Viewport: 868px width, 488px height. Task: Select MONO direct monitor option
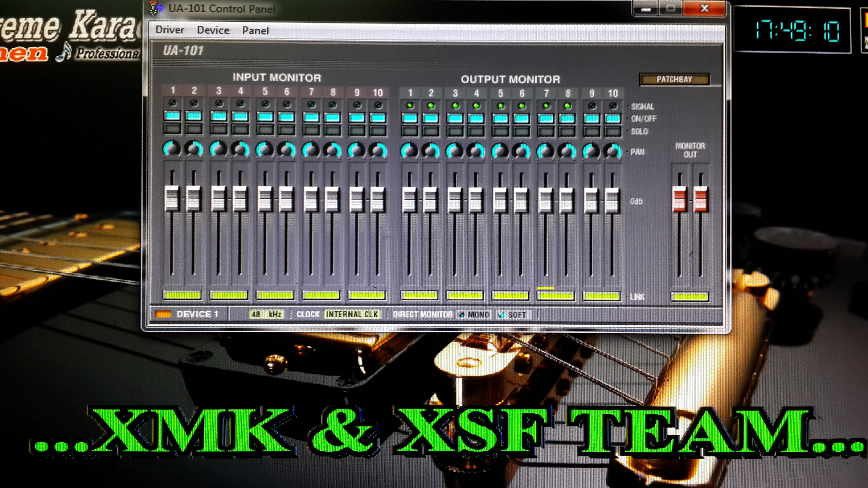[x=474, y=315]
